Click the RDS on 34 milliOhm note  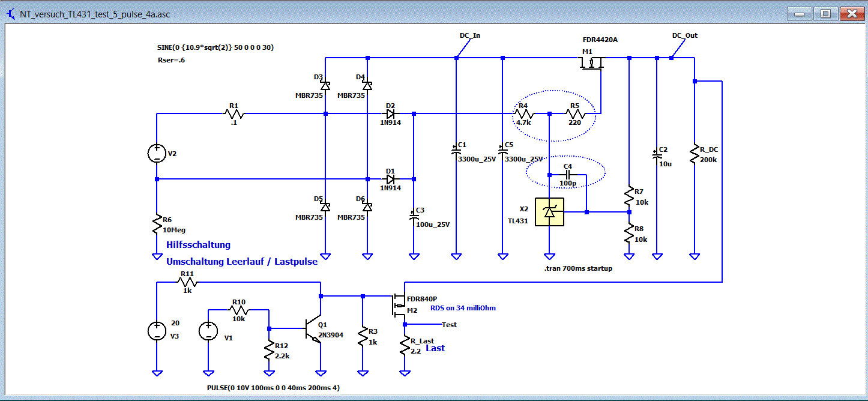click(463, 308)
